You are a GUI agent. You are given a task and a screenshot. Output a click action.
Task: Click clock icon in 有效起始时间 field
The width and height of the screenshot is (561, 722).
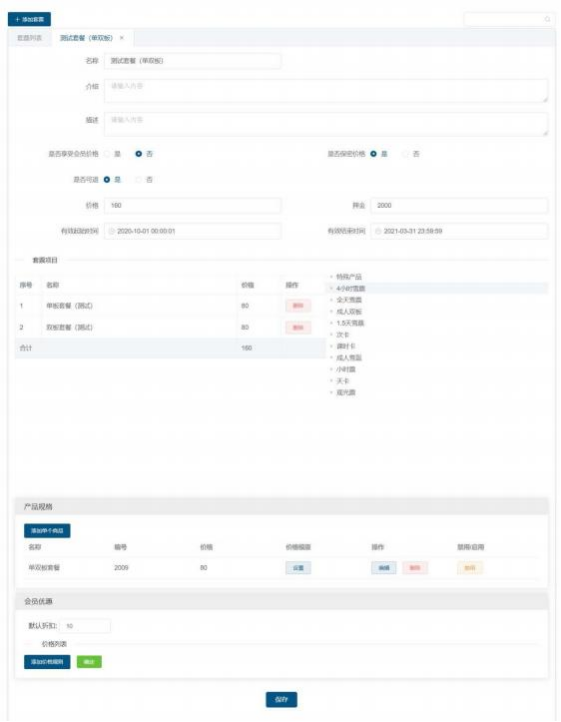click(111, 231)
